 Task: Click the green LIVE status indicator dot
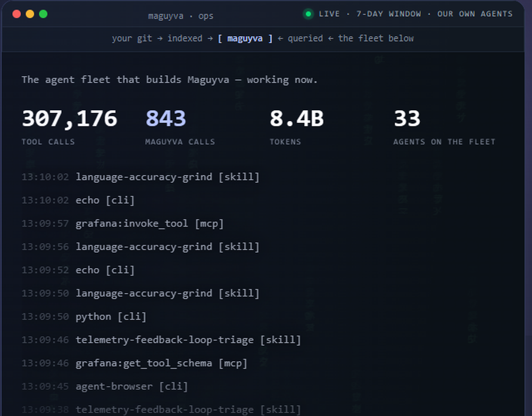[308, 14]
